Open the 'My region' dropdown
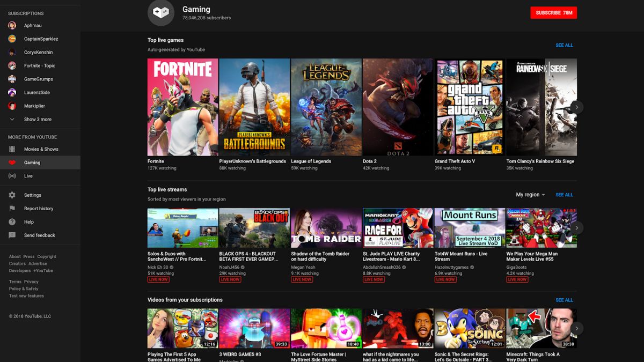 tap(530, 195)
